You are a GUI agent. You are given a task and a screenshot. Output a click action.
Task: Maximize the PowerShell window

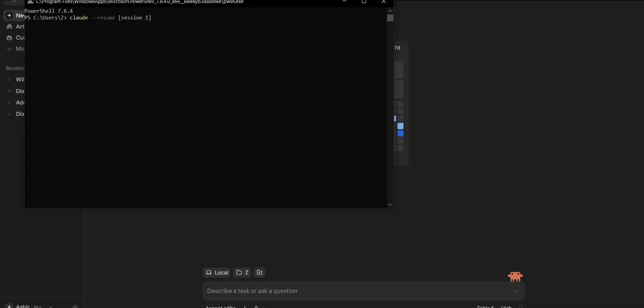coord(364,2)
